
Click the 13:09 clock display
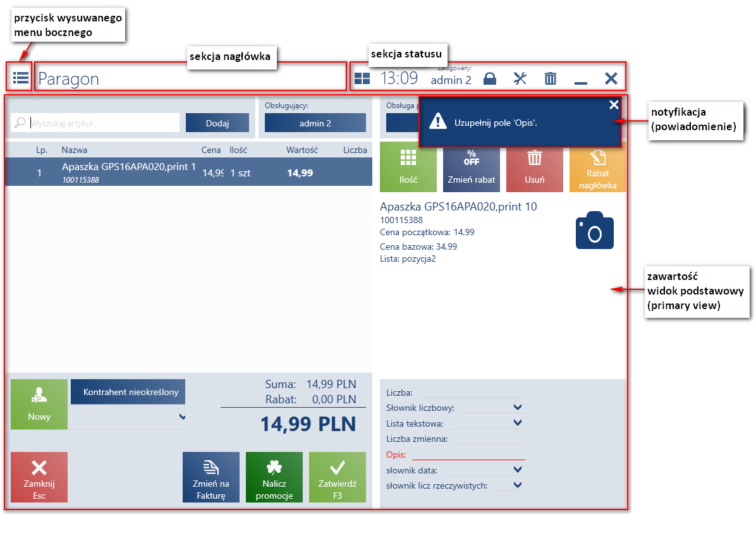point(399,78)
